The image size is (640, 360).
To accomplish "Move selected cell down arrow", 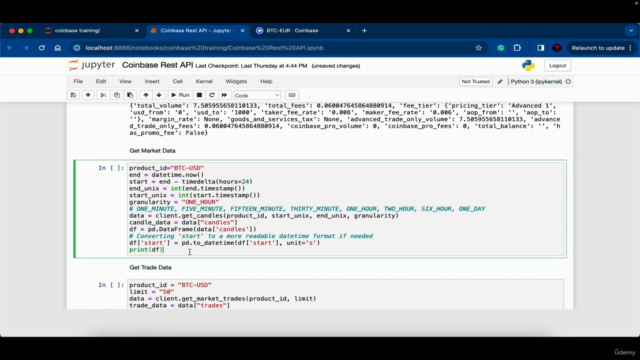I will tap(159, 95).
